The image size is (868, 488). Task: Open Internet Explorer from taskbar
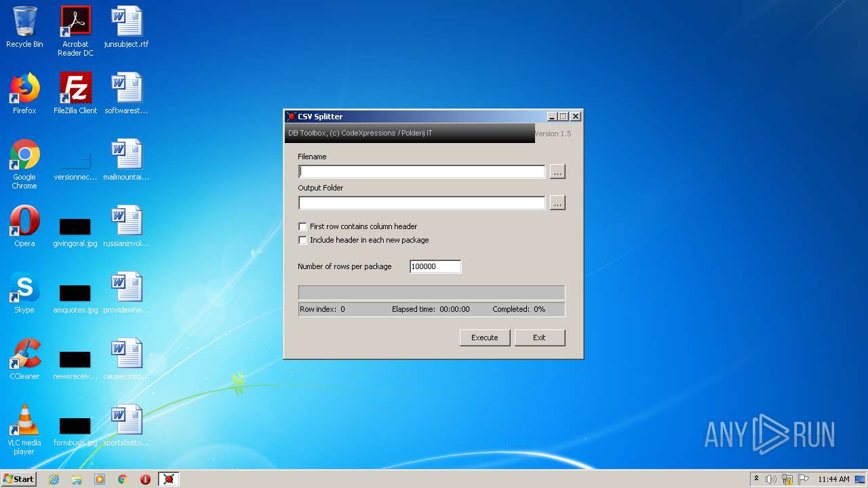54,479
